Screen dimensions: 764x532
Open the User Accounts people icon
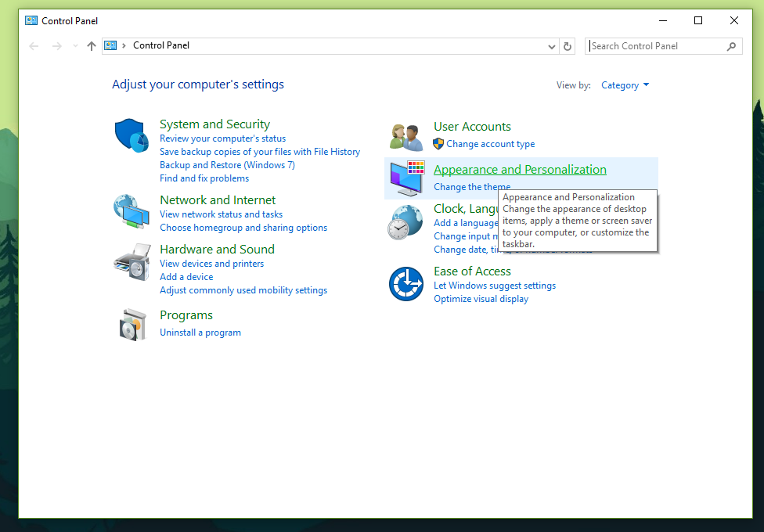tap(406, 138)
